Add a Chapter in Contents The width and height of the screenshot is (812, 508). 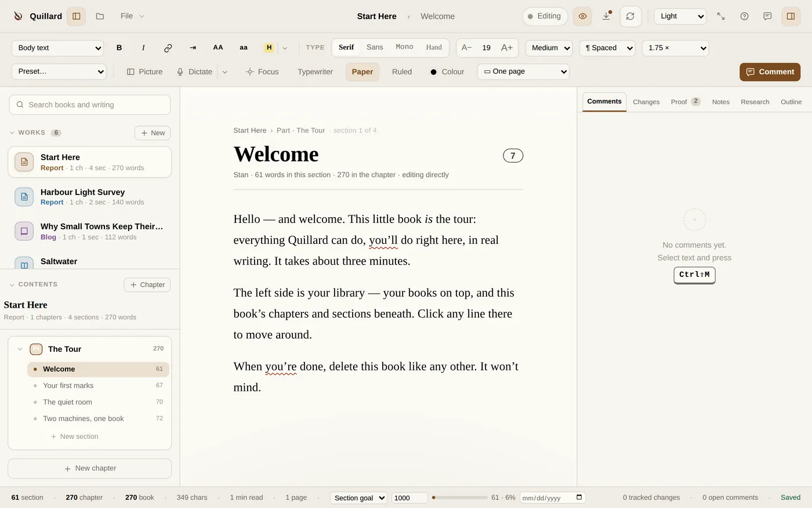click(x=147, y=284)
